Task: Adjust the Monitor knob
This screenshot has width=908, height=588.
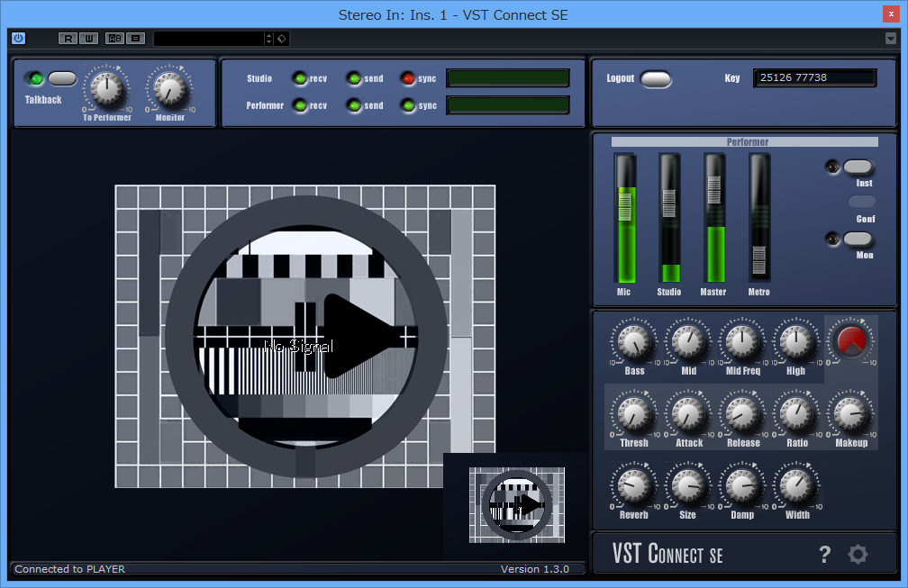Action: (170, 89)
